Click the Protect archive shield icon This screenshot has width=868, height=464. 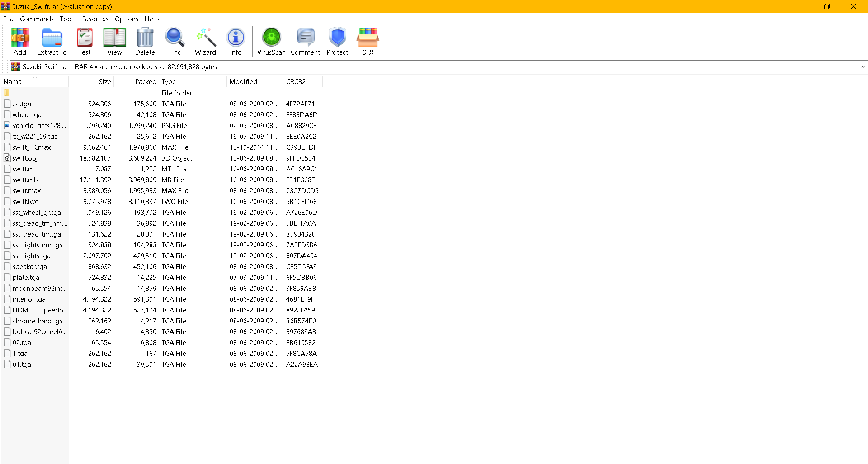click(x=338, y=38)
